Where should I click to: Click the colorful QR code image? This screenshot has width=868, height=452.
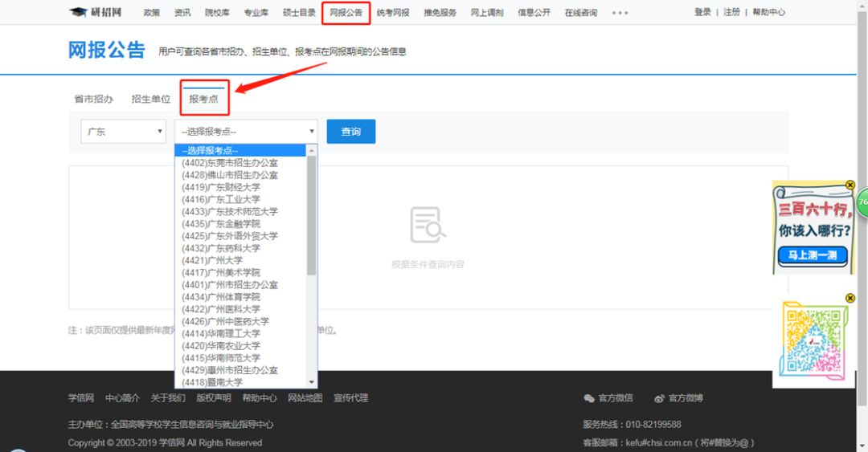(x=813, y=341)
